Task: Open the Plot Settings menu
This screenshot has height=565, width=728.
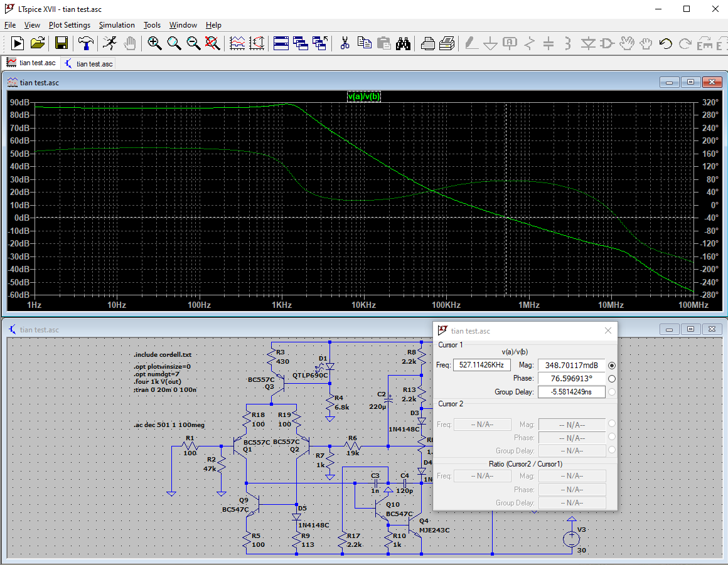Action: [x=69, y=25]
